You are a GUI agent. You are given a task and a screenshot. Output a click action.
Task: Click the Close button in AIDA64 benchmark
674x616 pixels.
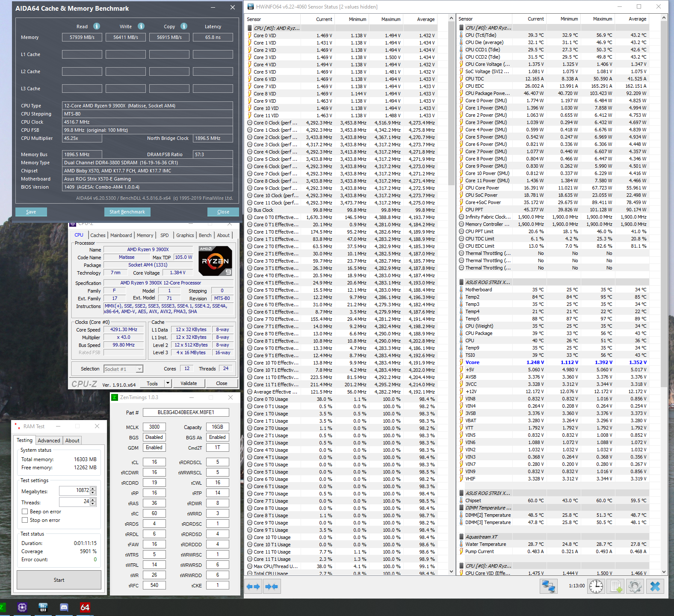click(x=223, y=212)
